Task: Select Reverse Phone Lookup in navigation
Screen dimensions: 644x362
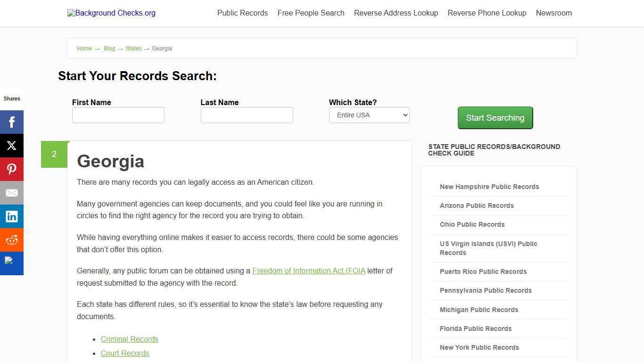Action: tap(487, 13)
